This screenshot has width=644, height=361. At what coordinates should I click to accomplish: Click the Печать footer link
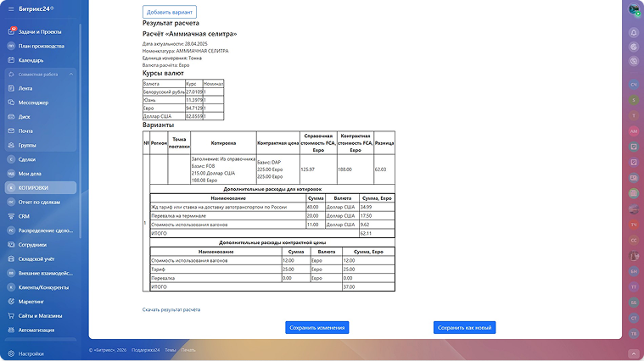188,350
